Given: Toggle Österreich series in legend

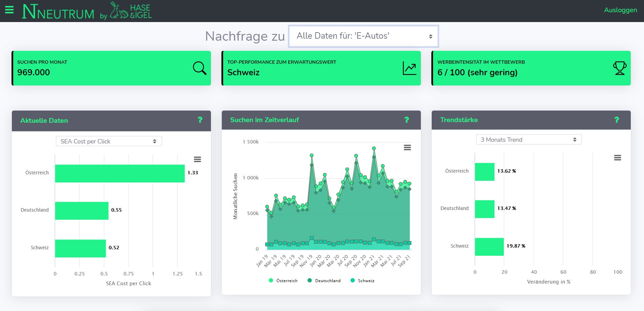Looking at the screenshot, I should [x=283, y=280].
